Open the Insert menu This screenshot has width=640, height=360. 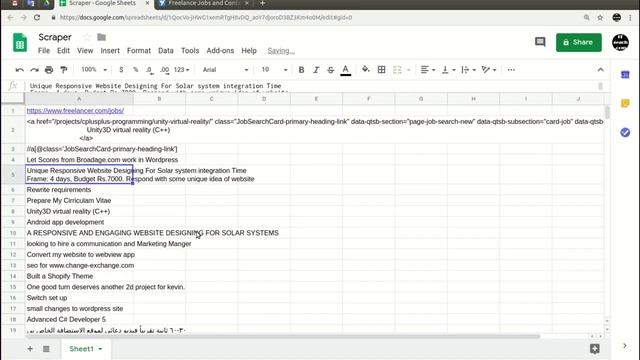[x=110, y=51]
